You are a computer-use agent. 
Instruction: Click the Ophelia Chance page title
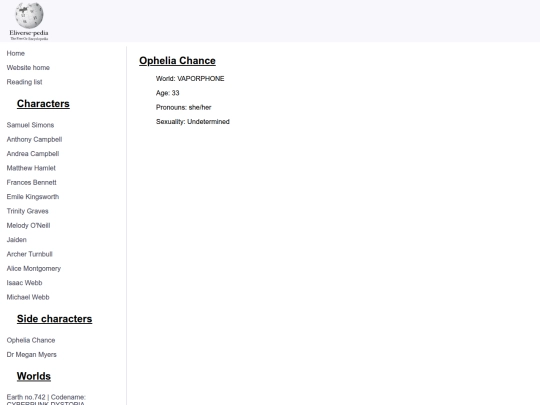pos(177,61)
